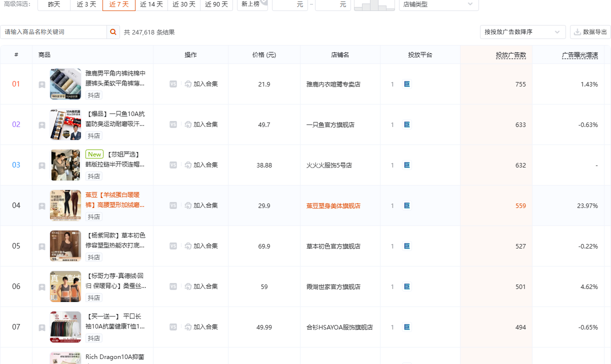
Task: Click VS compare icon for 一只鱼 row
Action: click(x=173, y=124)
